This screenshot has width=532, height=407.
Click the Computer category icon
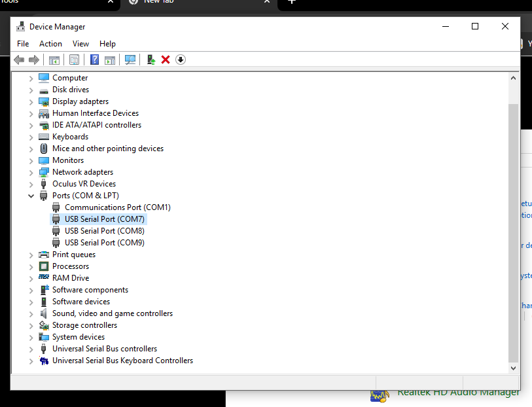pos(44,78)
